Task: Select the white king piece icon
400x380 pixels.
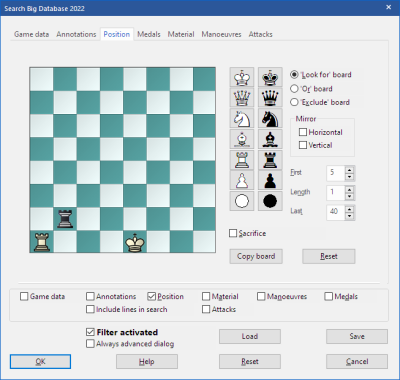Action: pyautogui.click(x=242, y=78)
